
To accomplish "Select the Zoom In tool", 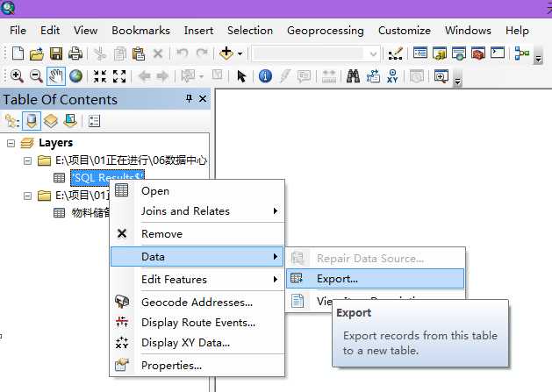I will (x=17, y=76).
